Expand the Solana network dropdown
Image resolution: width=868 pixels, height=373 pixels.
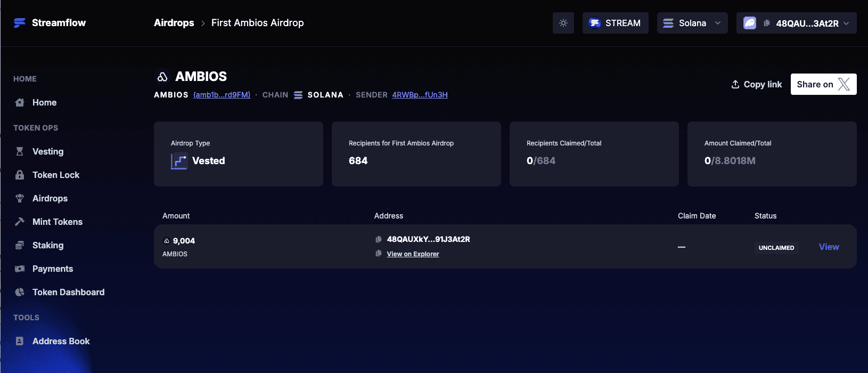point(692,23)
